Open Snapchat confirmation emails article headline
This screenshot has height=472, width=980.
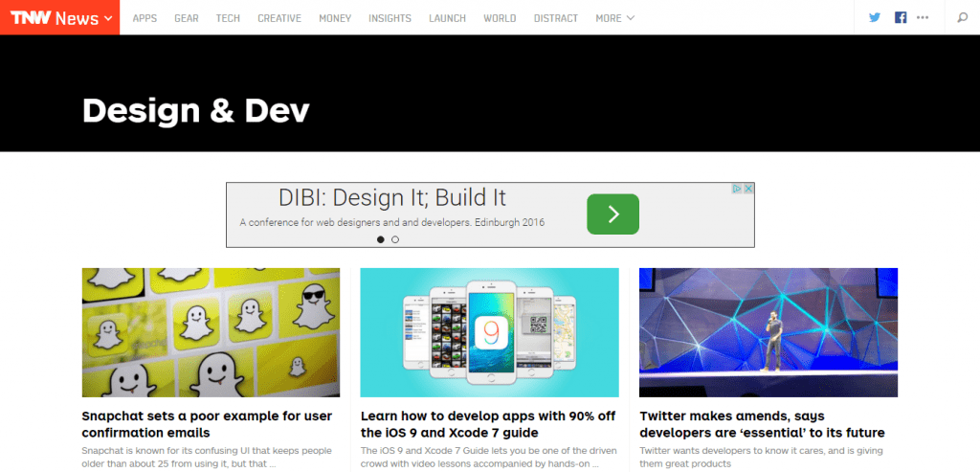tap(207, 424)
